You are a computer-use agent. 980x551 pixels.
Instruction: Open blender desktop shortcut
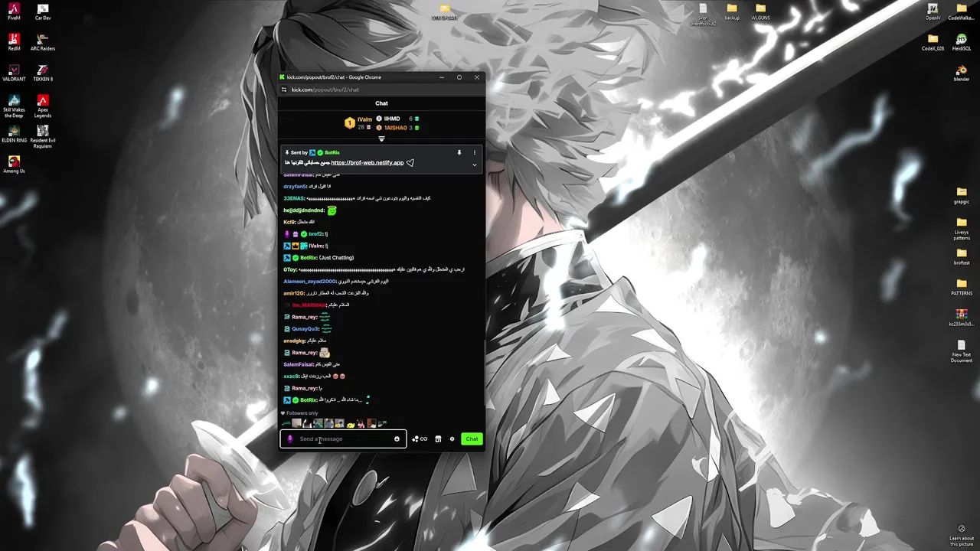point(962,73)
